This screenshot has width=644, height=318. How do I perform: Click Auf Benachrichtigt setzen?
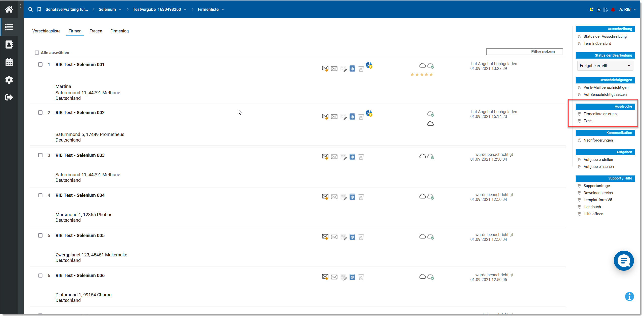(x=605, y=95)
